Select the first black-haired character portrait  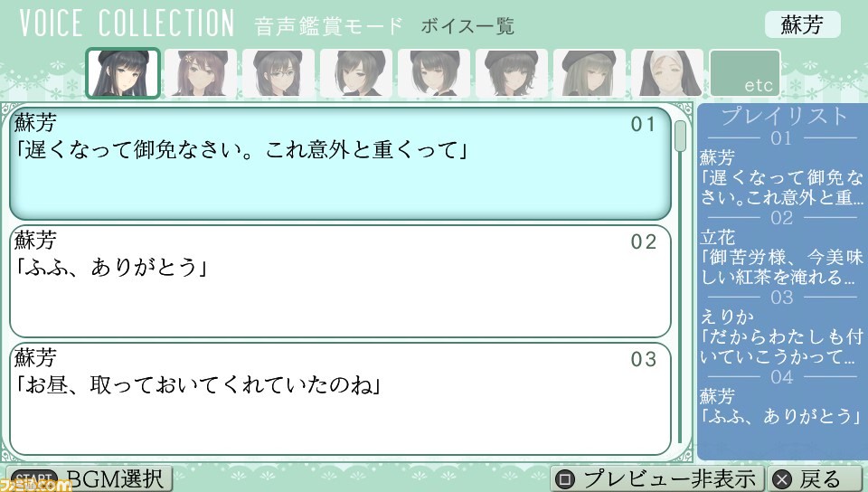[x=123, y=73]
